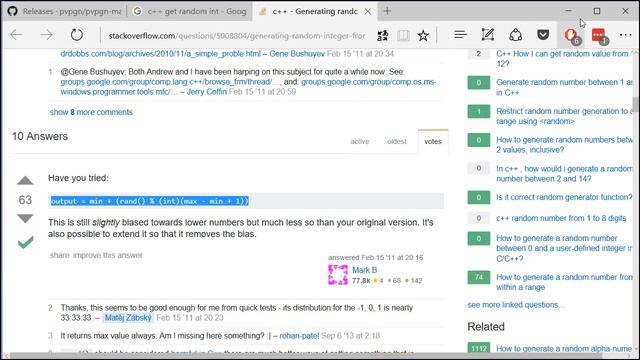Upvote Mark B's answer
The width and height of the screenshot is (640, 360).
(25, 180)
